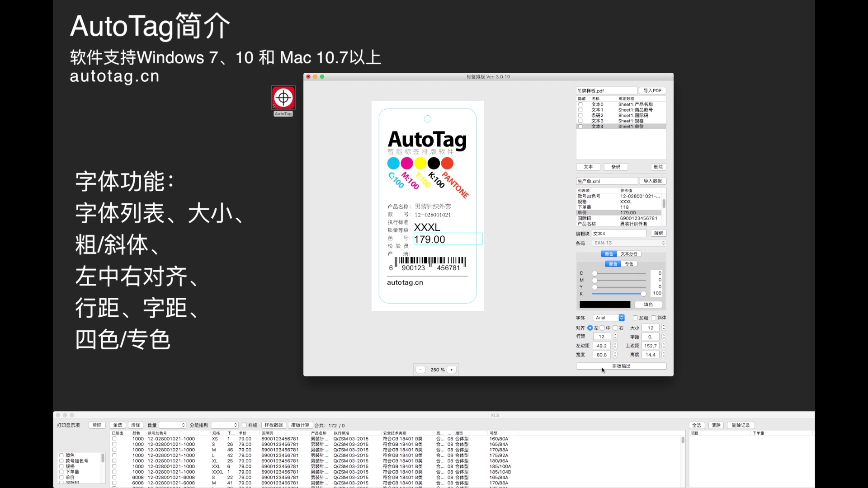The width and height of the screenshot is (868, 488).
Task: Check 款号加色号 in print display items list
Action: click(61, 461)
